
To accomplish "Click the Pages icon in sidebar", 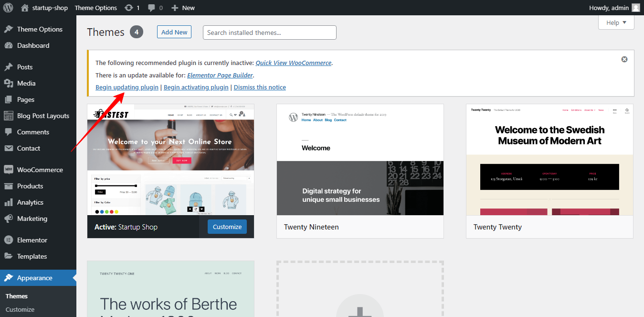I will click(9, 99).
